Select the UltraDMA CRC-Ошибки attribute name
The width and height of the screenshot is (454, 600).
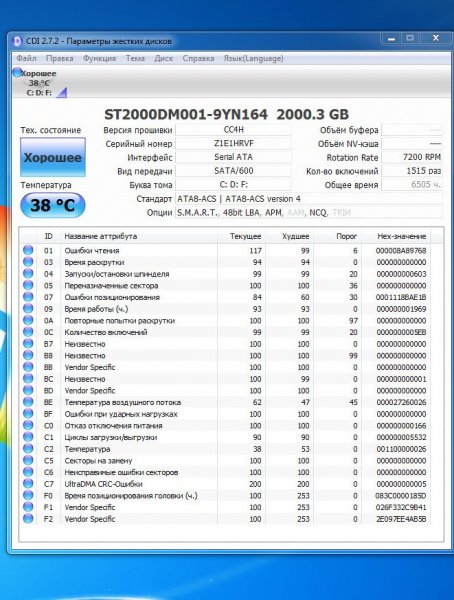(x=103, y=484)
